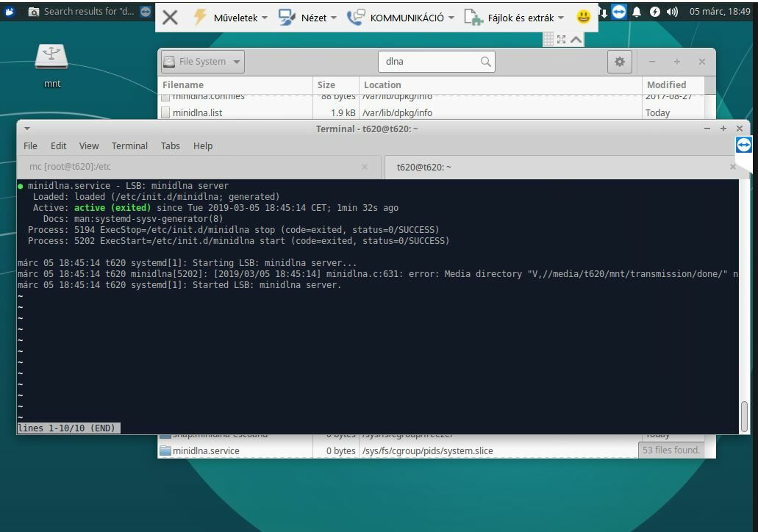Click the terminal vertical scrollbar handle
Viewport: 758px width, 532px height.
point(744,417)
